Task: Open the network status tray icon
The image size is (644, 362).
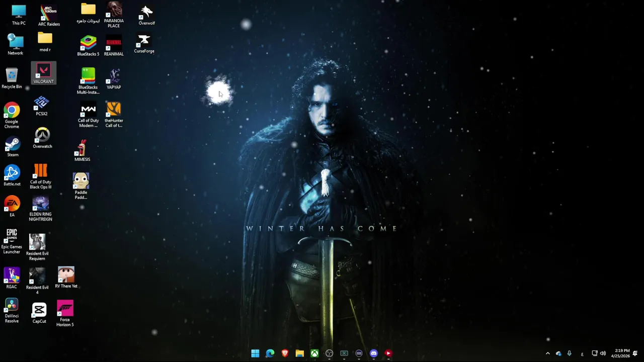Action: click(x=594, y=353)
